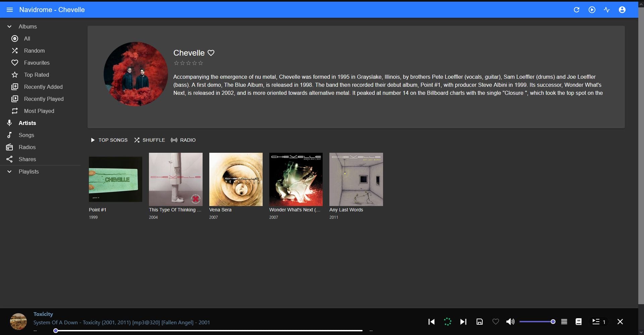Click the Vena Sera album title
Viewport: 644px width, 335px height.
(x=220, y=210)
